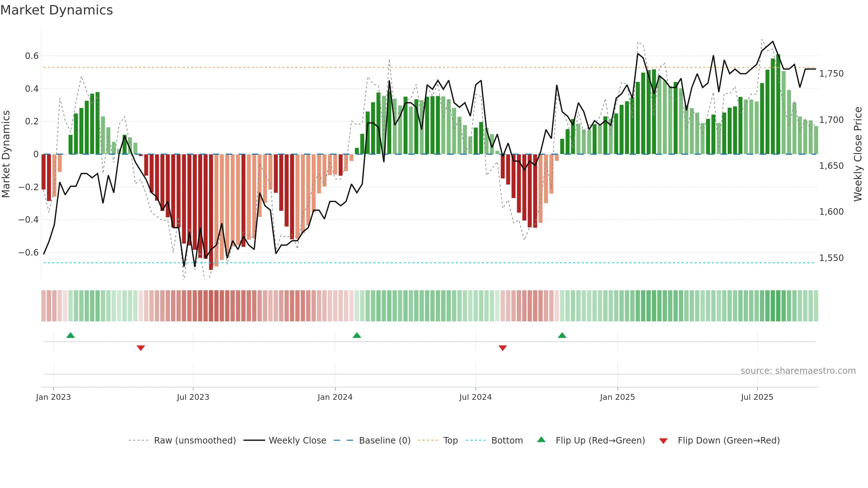The width and height of the screenshot is (868, 488).
Task: Click the Jan 2024 axis label
Action: tap(335, 397)
